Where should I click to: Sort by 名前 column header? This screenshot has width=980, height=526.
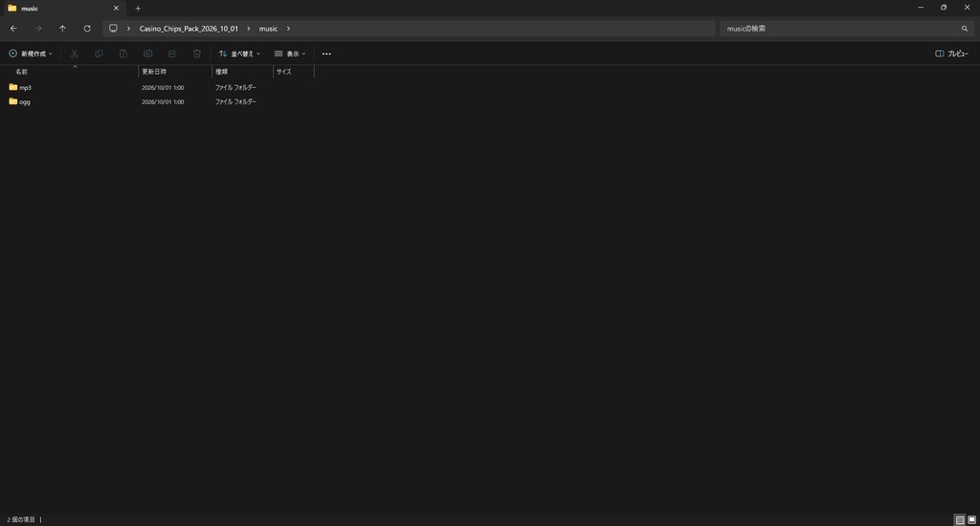pyautogui.click(x=21, y=72)
